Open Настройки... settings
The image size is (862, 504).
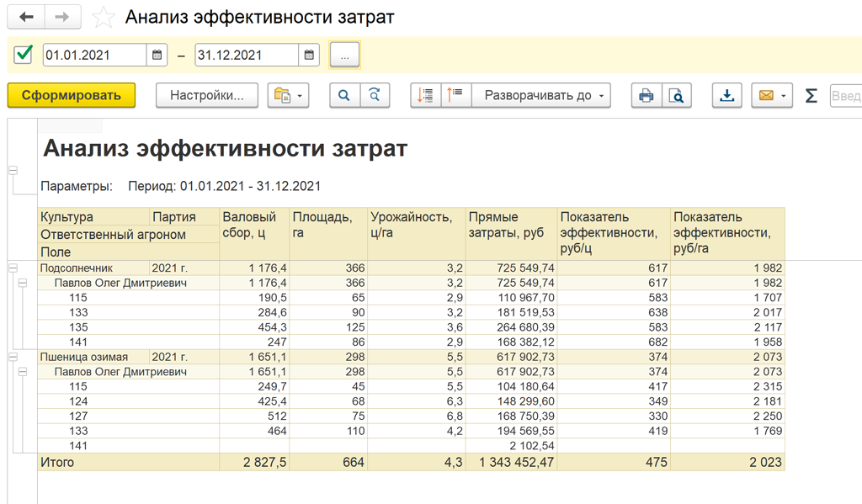pyautogui.click(x=207, y=96)
